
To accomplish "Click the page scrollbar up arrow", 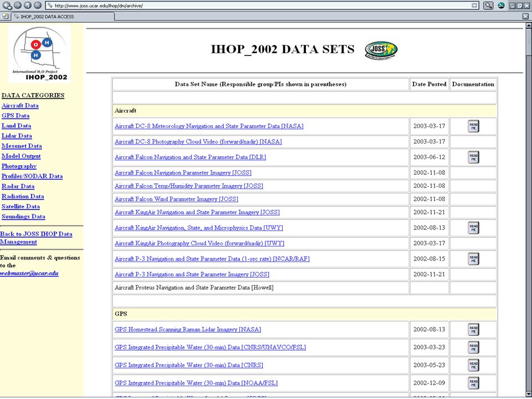I will [529, 25].
